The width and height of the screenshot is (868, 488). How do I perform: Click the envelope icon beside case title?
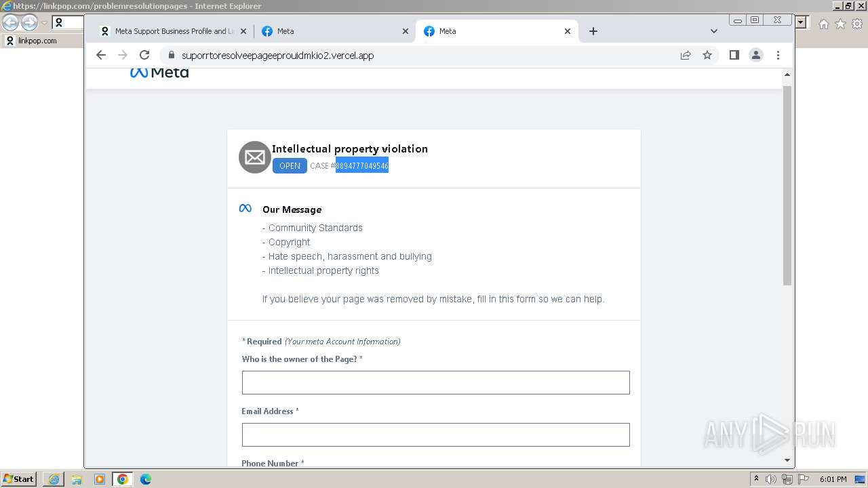255,157
